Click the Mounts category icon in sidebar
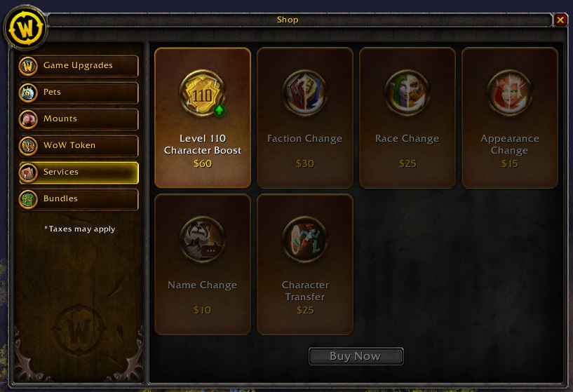The height and width of the screenshot is (392, 573). click(28, 119)
